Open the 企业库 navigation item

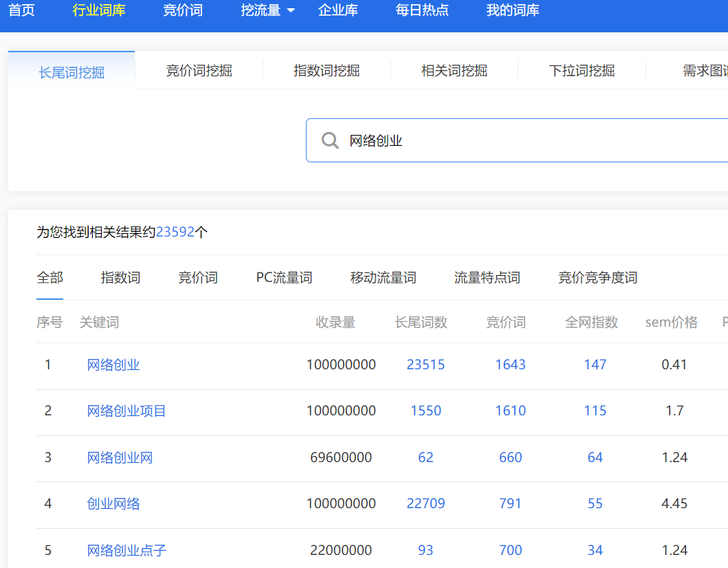tap(338, 10)
